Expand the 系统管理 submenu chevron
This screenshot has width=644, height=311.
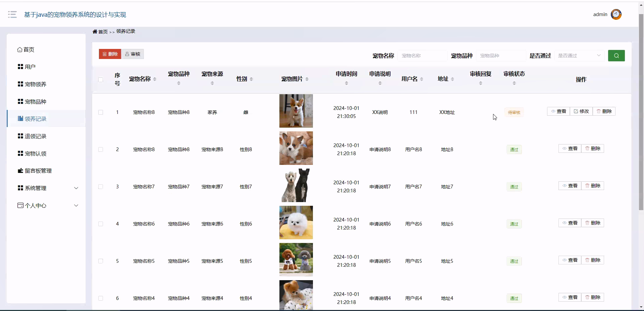click(x=76, y=188)
